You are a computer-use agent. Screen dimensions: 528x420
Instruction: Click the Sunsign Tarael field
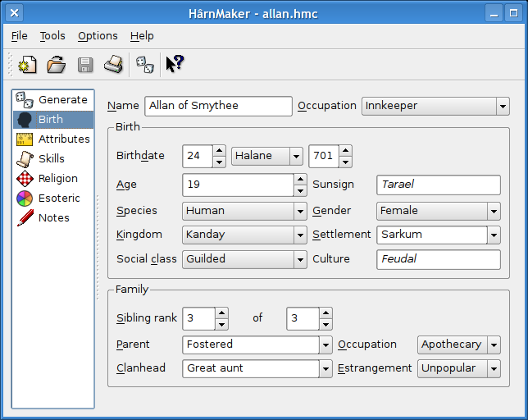439,185
